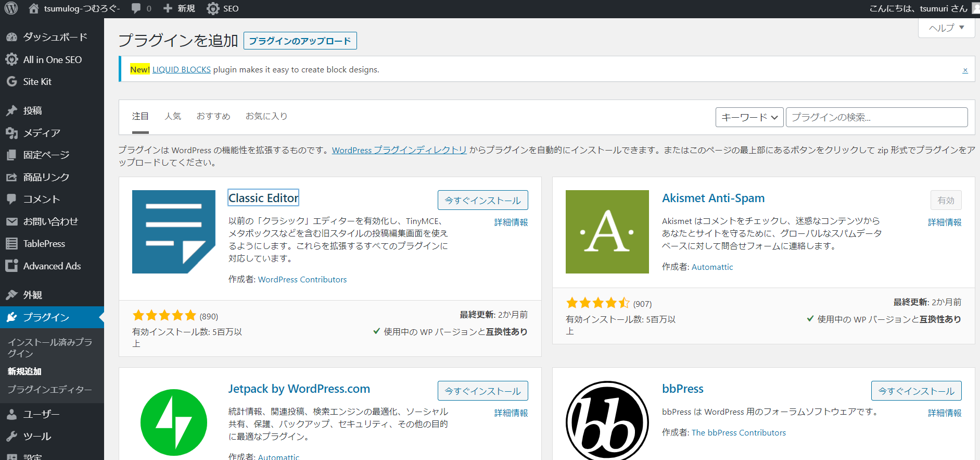Open the こんにちは、tsumuri さん account menu
This screenshot has height=460, width=980.
[924, 8]
